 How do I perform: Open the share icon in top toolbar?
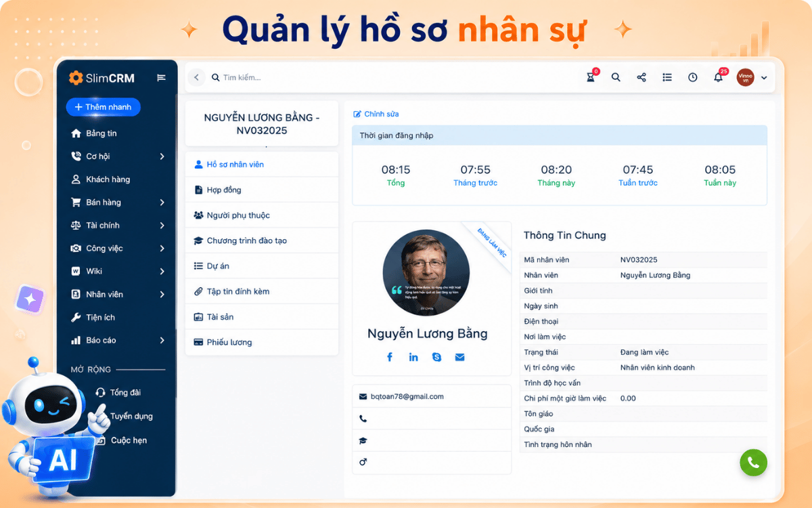click(x=641, y=77)
